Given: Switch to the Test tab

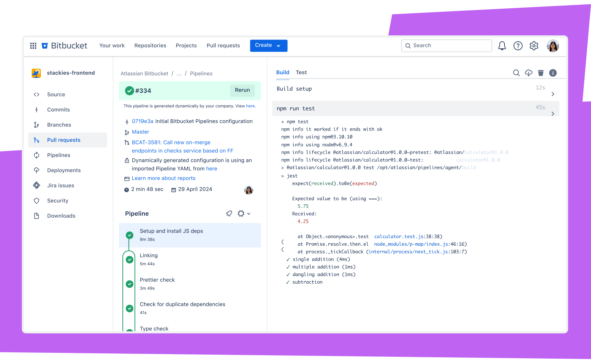Looking at the screenshot, I should [301, 73].
